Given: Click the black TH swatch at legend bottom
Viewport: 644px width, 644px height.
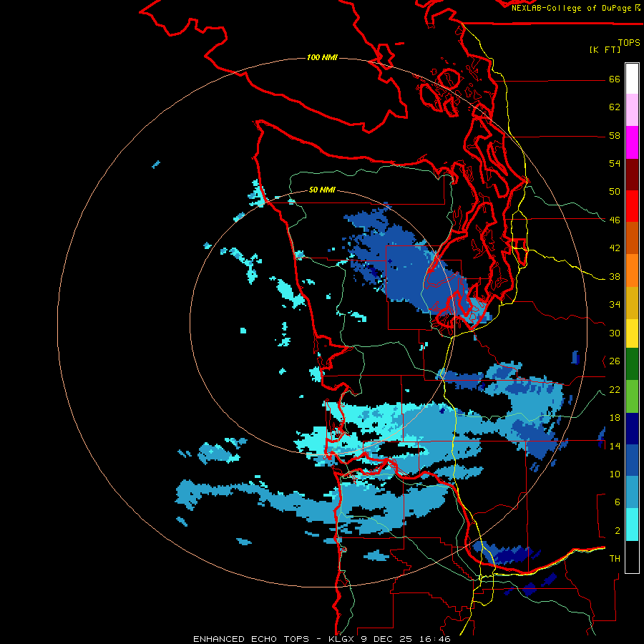Looking at the screenshot, I should pyautogui.click(x=632, y=557).
